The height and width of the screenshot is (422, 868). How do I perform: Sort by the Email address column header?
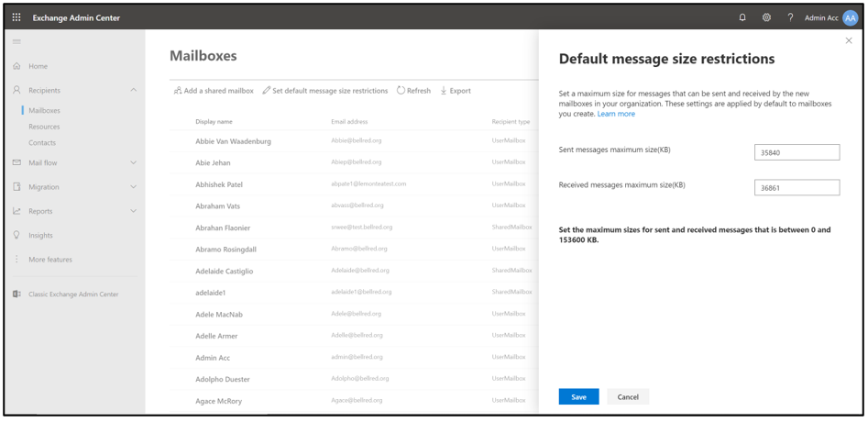349,121
